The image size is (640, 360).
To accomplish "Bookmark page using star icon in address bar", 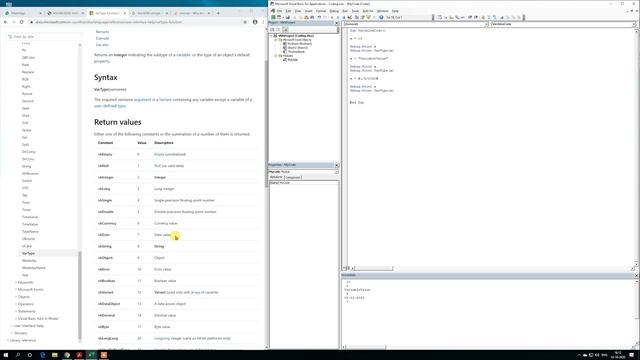I will point(245,22).
